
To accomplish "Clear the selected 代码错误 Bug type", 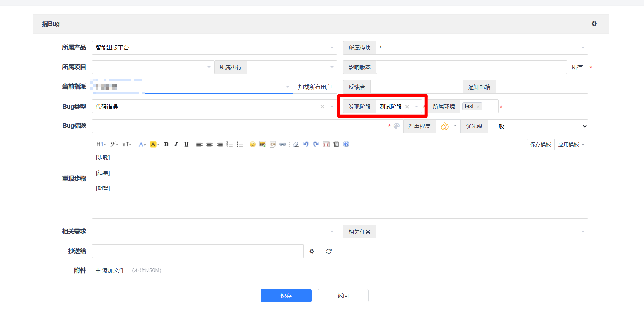I will (x=322, y=107).
